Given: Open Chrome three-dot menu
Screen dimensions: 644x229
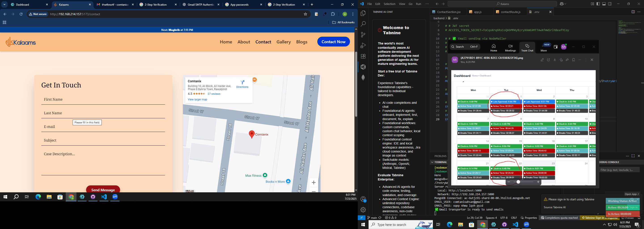Looking at the screenshot, I should (x=353, y=14).
